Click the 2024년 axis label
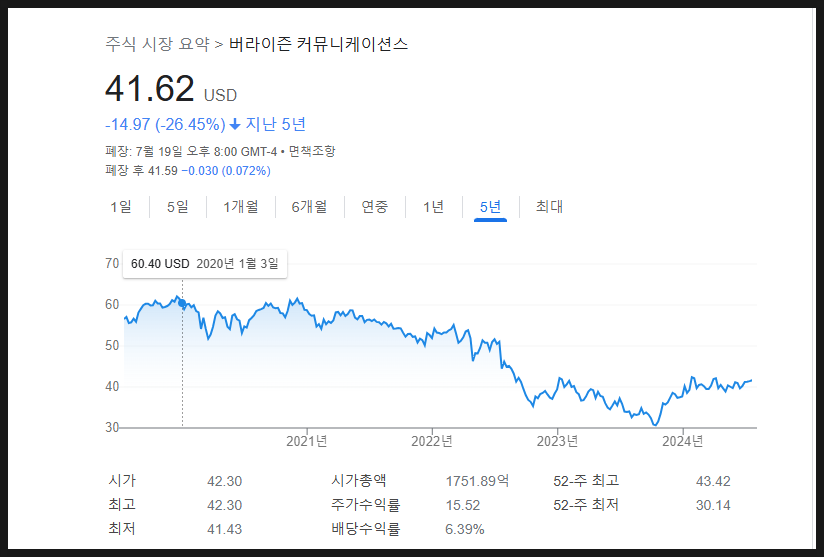Image resolution: width=824 pixels, height=557 pixels. tap(683, 441)
